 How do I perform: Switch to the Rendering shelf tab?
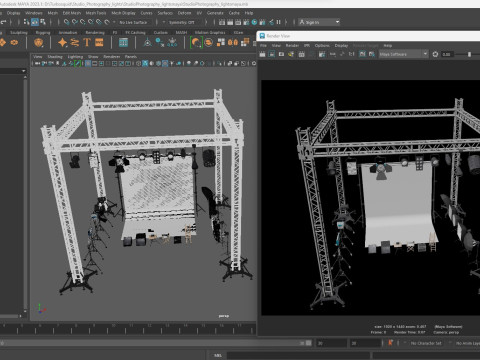coord(95,33)
